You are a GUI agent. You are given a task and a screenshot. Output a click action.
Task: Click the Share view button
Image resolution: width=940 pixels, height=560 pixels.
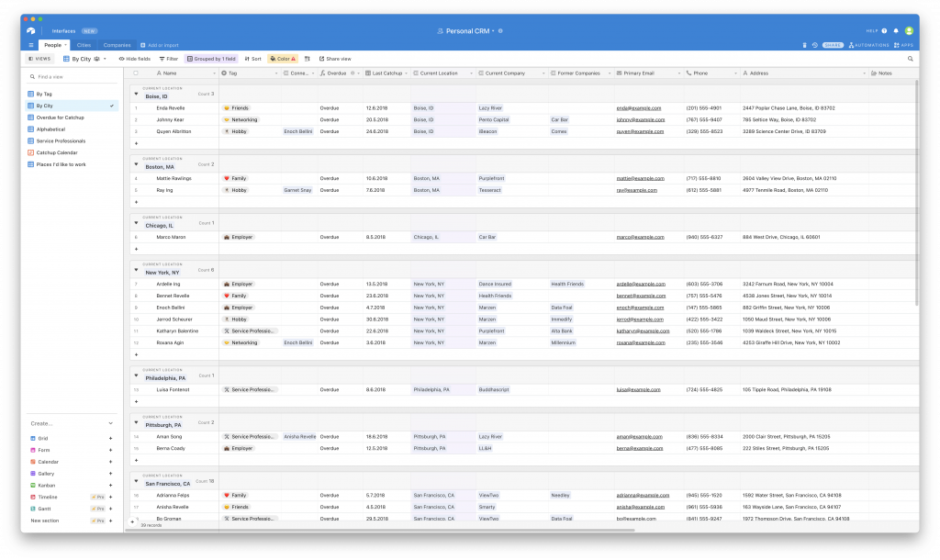[335, 59]
